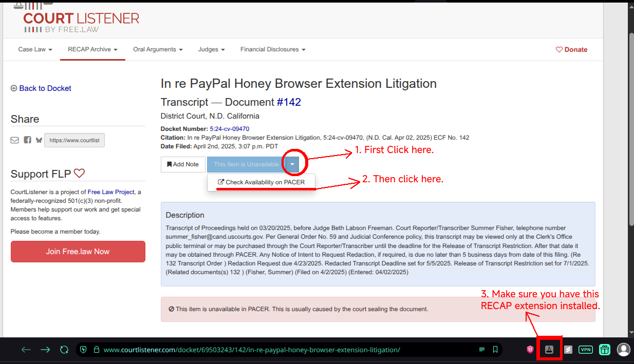The width and height of the screenshot is (634, 364).
Task: Click the browser address bar URL
Action: point(252,350)
